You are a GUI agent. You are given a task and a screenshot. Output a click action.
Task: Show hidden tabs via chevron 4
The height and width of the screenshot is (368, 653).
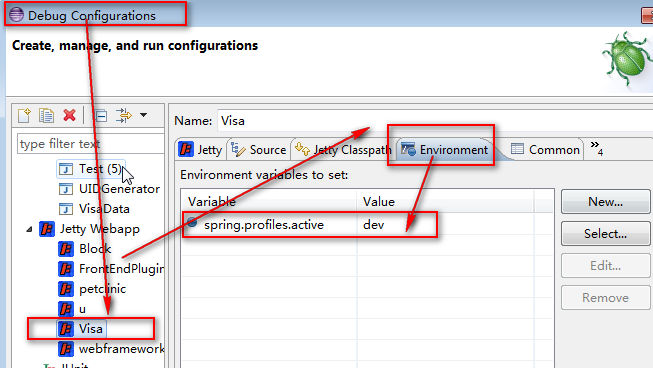[597, 148]
